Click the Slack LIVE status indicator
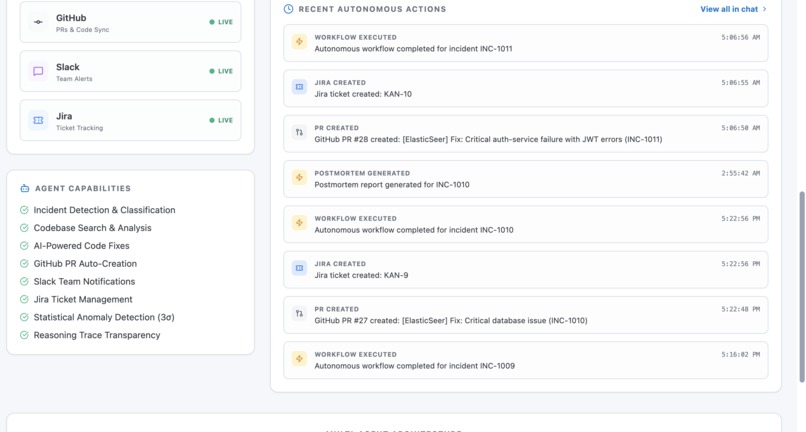 coord(221,71)
